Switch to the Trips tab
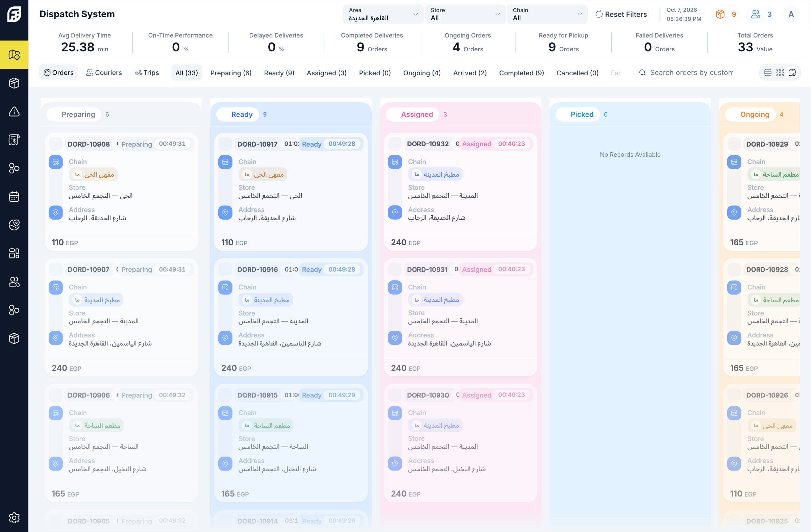This screenshot has height=532, width=811. [x=147, y=73]
